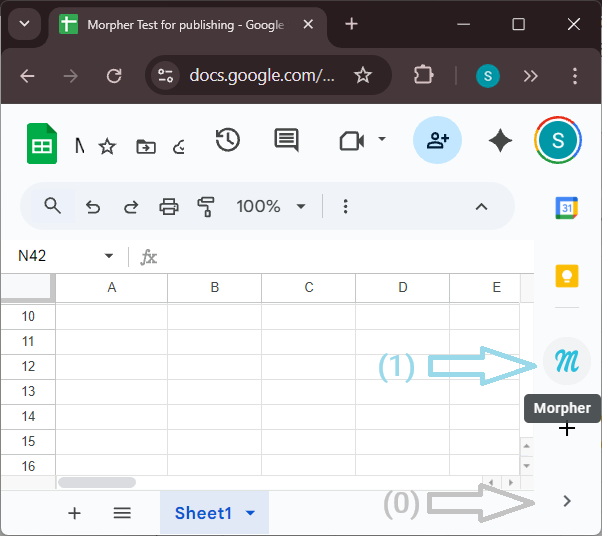Click the Gemini sparkle icon

[x=500, y=141]
